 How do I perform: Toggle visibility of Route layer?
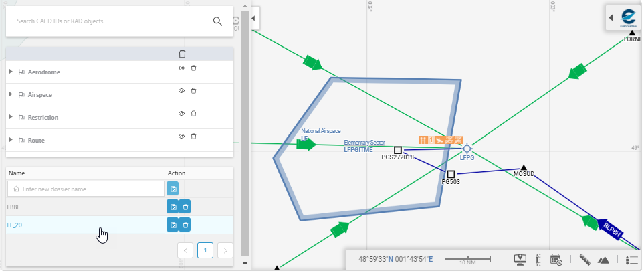[181, 136]
